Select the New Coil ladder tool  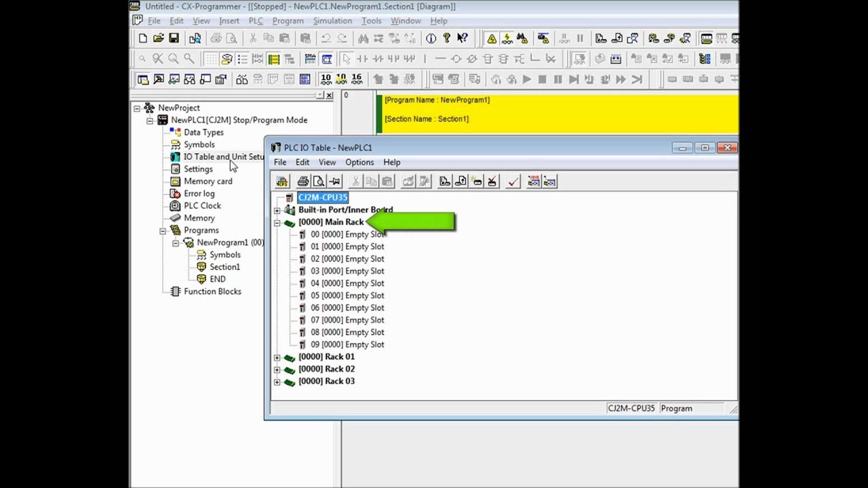[456, 59]
